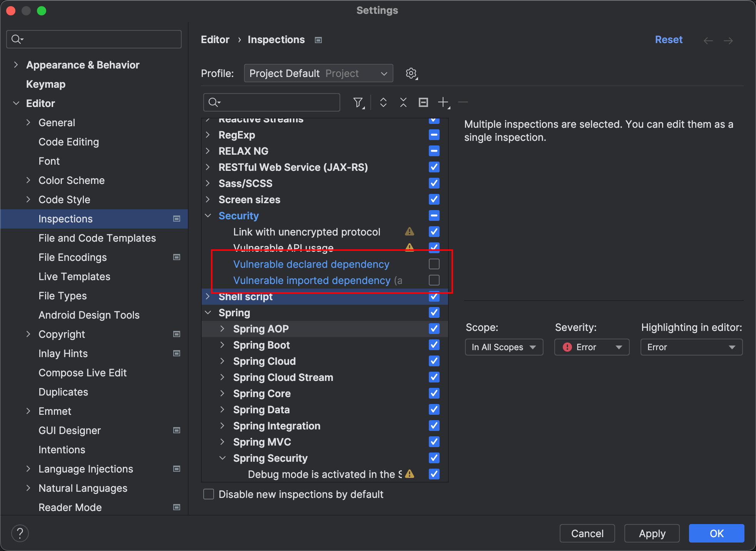The height and width of the screenshot is (551, 756).
Task: Enable Vulnerable declared dependency checkbox
Action: click(434, 264)
